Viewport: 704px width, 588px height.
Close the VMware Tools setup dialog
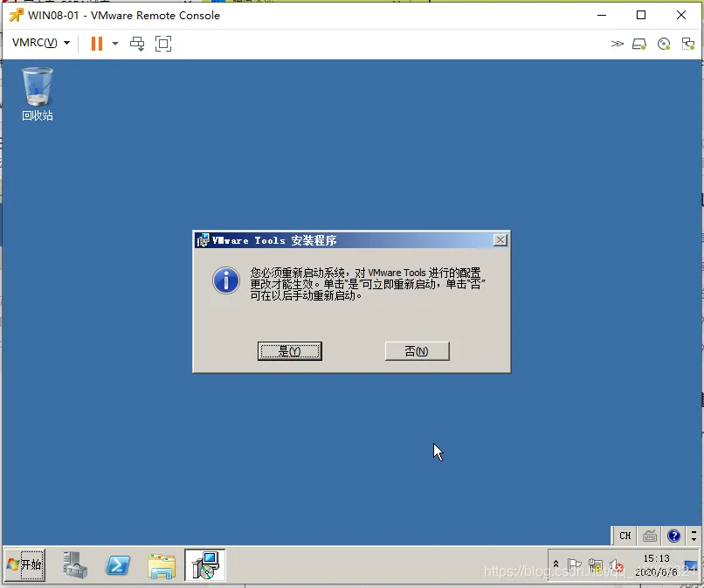pyautogui.click(x=500, y=240)
